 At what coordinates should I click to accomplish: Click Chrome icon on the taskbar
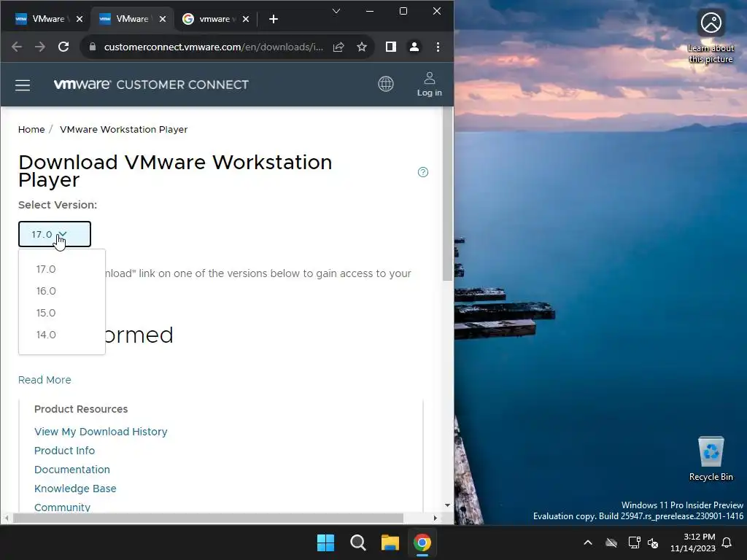coord(422,542)
